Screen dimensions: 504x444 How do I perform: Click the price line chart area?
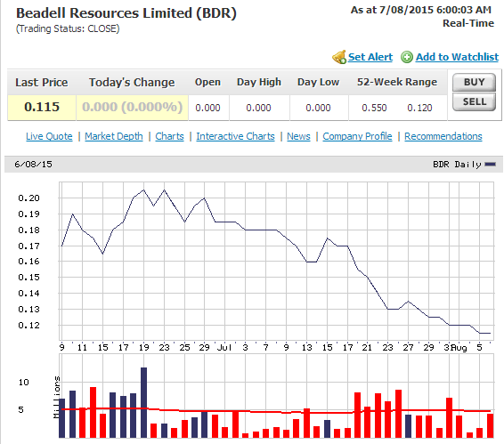pyautogui.click(x=276, y=261)
